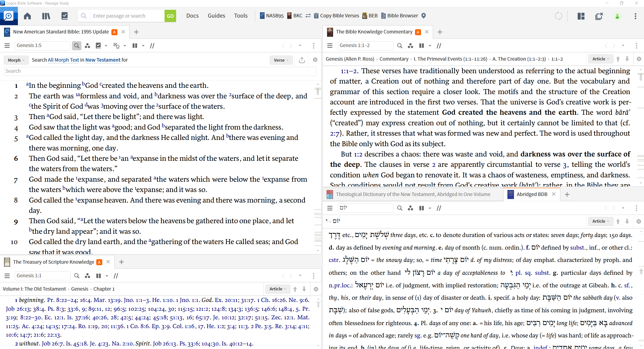Click the close all panels icon

[599, 16]
